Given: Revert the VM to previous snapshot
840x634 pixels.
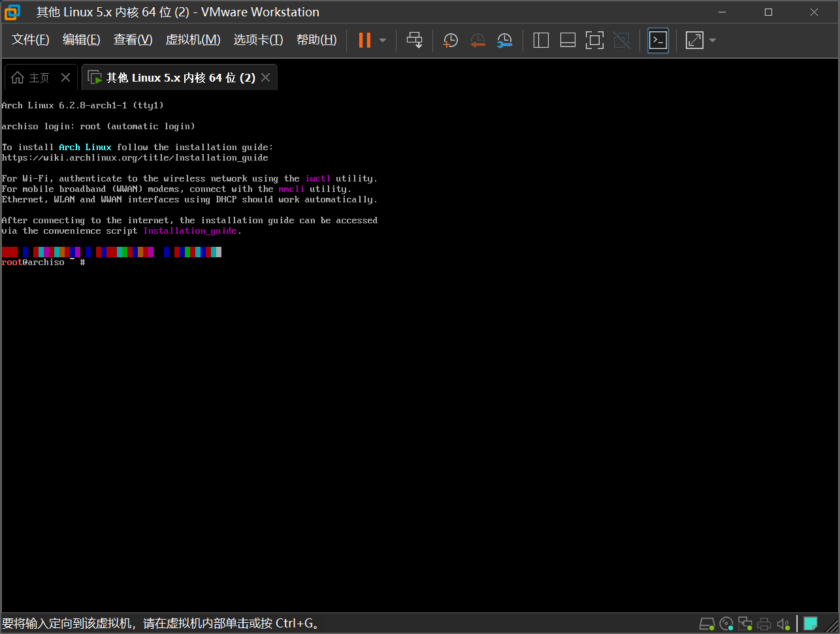Looking at the screenshot, I should 477,40.
